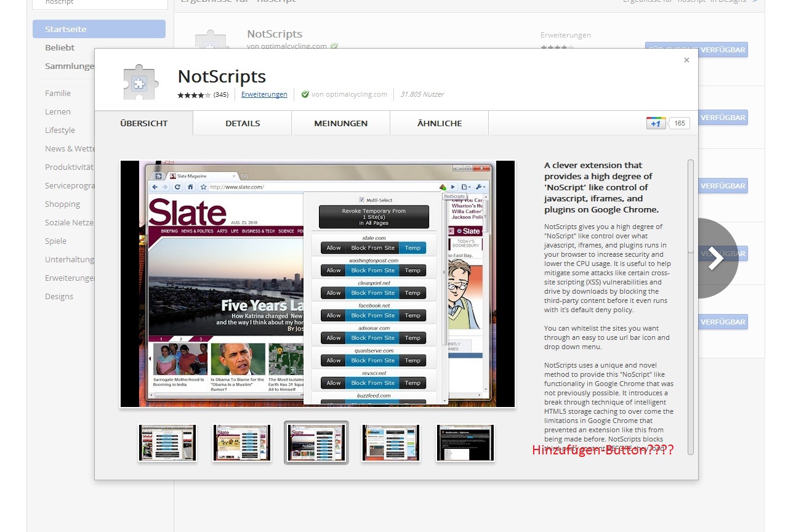812x532 pixels.
Task: Select the Shopping category
Action: tap(62, 204)
